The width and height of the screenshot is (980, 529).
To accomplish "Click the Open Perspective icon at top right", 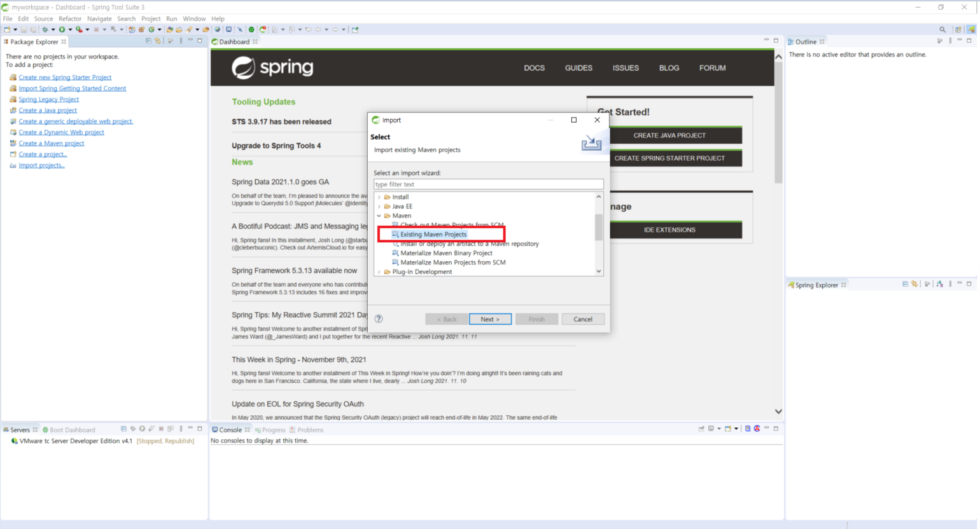I will tap(958, 29).
